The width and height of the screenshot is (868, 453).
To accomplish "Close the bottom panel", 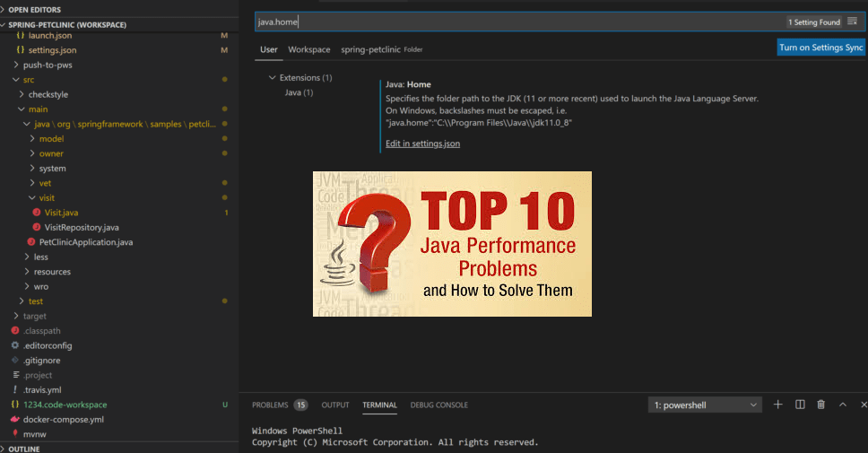I will click(863, 405).
